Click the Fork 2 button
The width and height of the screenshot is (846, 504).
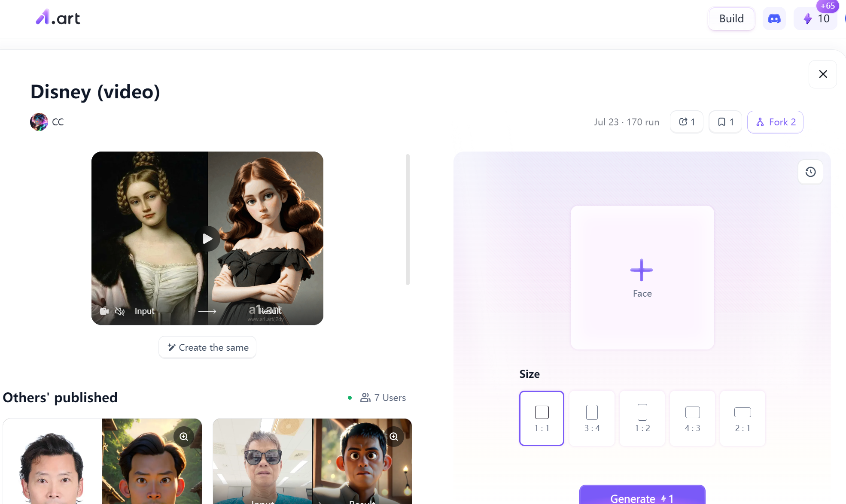(x=775, y=122)
